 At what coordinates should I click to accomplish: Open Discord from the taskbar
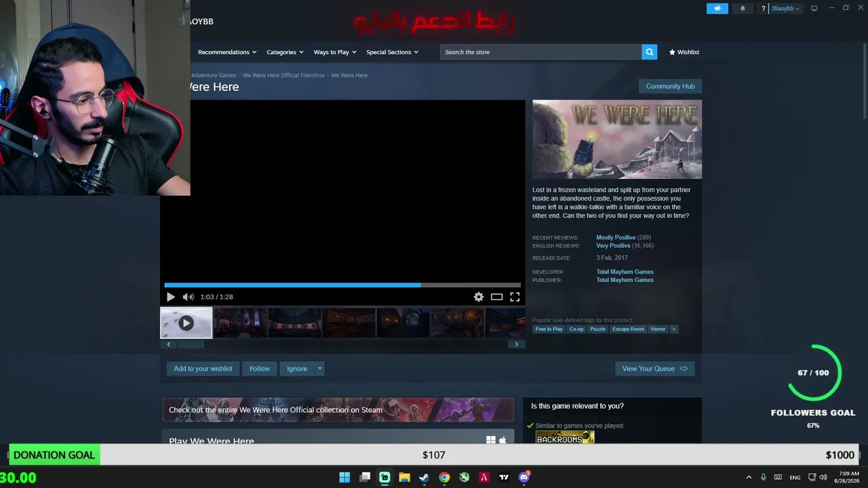coord(524,477)
